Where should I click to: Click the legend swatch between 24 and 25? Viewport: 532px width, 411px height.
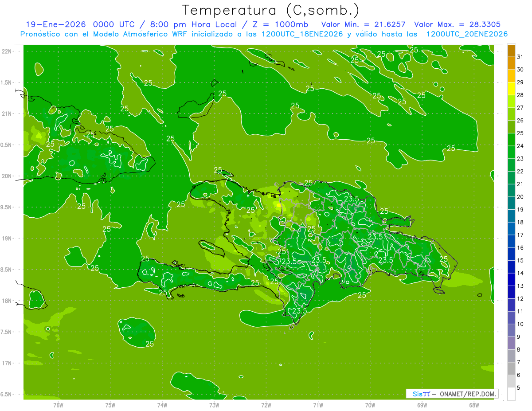(x=511, y=139)
